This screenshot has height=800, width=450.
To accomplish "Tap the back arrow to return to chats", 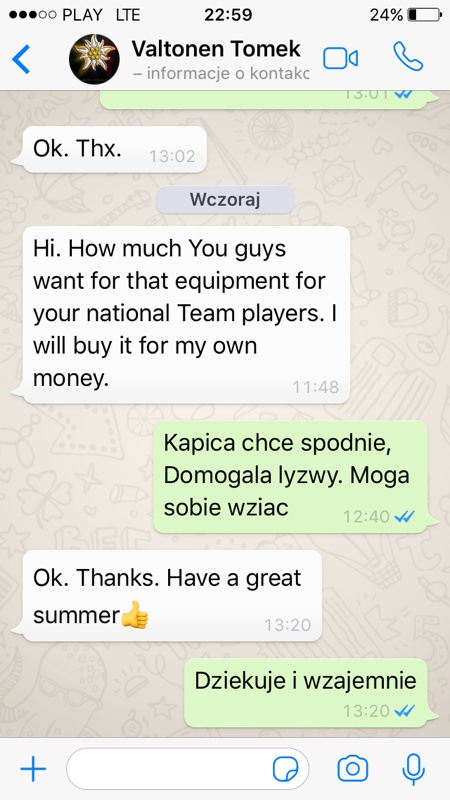I will point(21,59).
